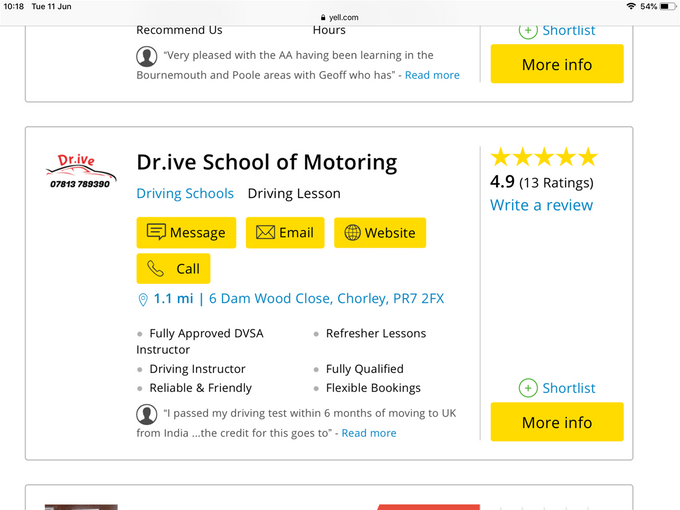Image resolution: width=680 pixels, height=510 pixels.
Task: Open the Dr.ive School of Motoring title
Action: click(267, 163)
